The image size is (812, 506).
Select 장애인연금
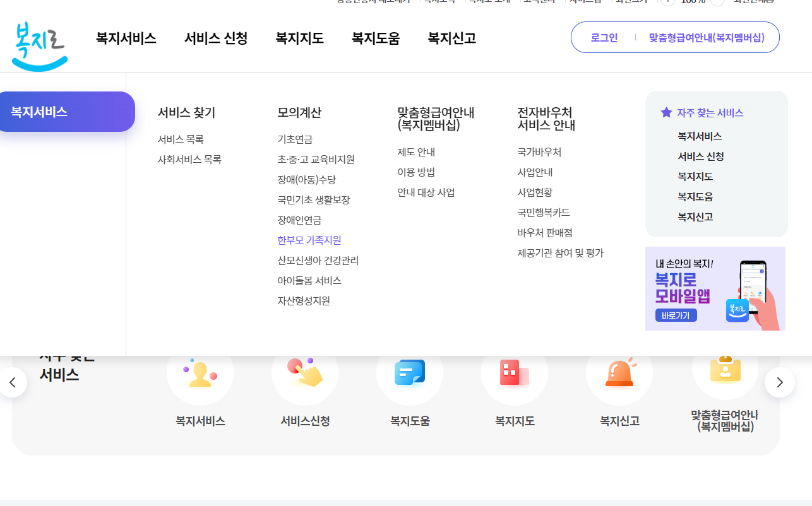299,220
